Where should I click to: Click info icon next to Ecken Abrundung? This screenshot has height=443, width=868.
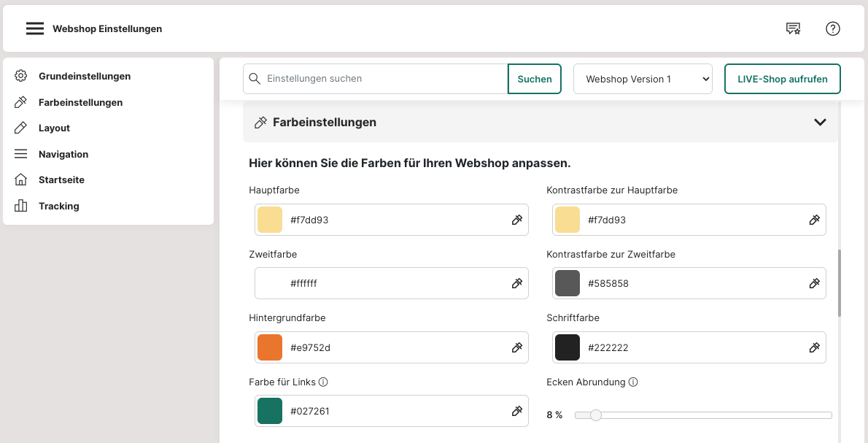click(x=633, y=382)
